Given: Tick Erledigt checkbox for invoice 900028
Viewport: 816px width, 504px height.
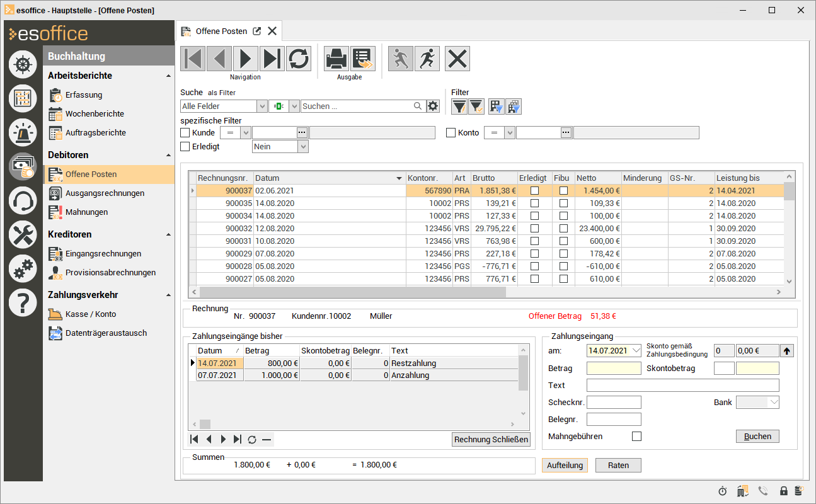Looking at the screenshot, I should pos(534,266).
